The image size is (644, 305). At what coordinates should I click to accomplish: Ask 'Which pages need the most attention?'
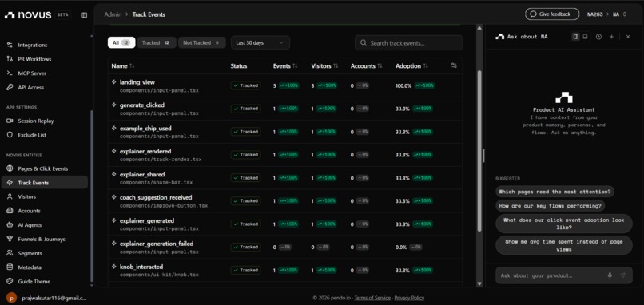click(x=555, y=192)
